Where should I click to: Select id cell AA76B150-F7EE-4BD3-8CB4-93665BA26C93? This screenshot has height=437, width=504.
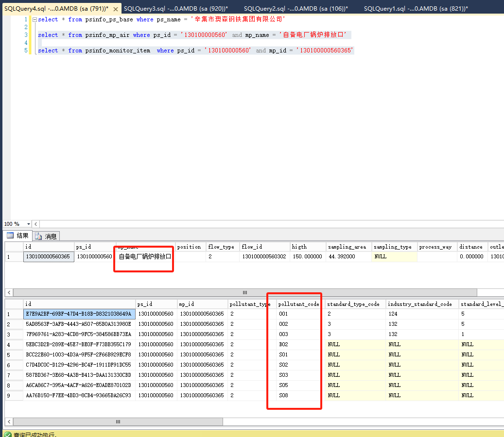(x=79, y=395)
